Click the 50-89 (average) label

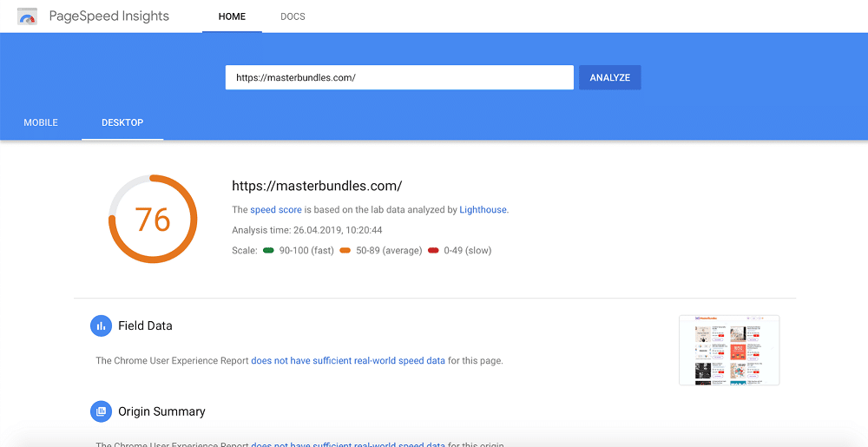coord(389,251)
